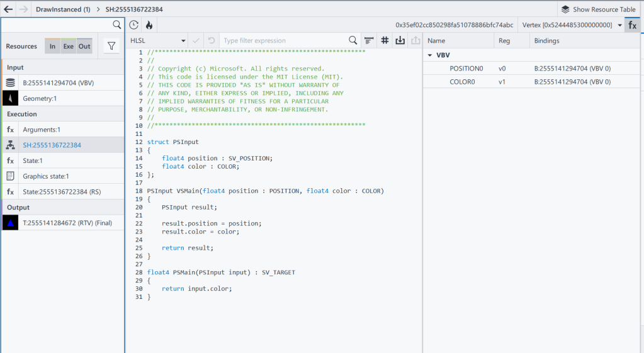Click the download/export shader icon
644x353 pixels.
[400, 40]
